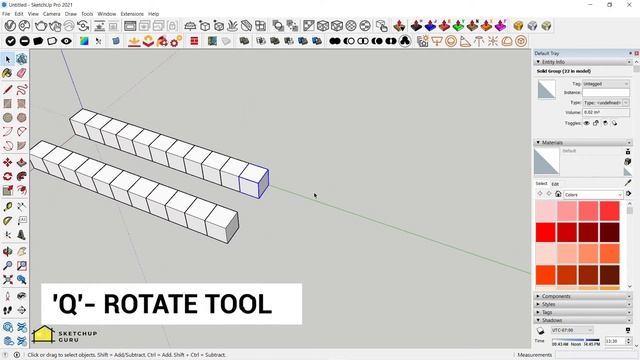This screenshot has height=360, width=640.
Task: Open the Type undefined dropdown
Action: [x=606, y=103]
